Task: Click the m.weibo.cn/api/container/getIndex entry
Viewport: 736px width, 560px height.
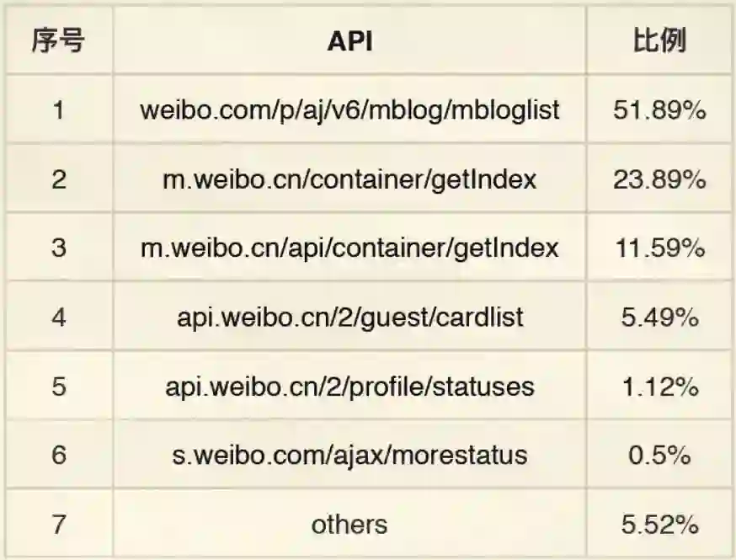Action: coord(349,248)
